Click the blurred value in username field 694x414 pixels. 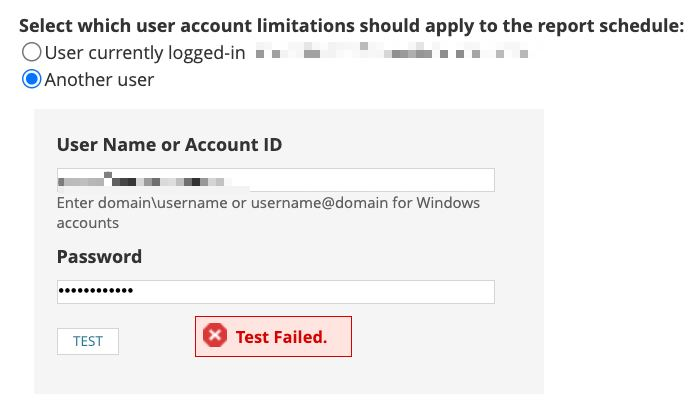150,181
